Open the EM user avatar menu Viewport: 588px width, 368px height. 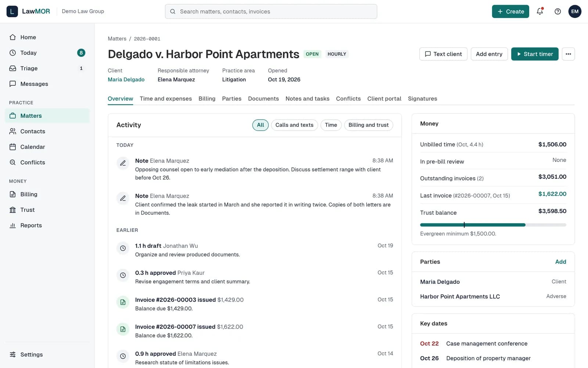coord(575,11)
